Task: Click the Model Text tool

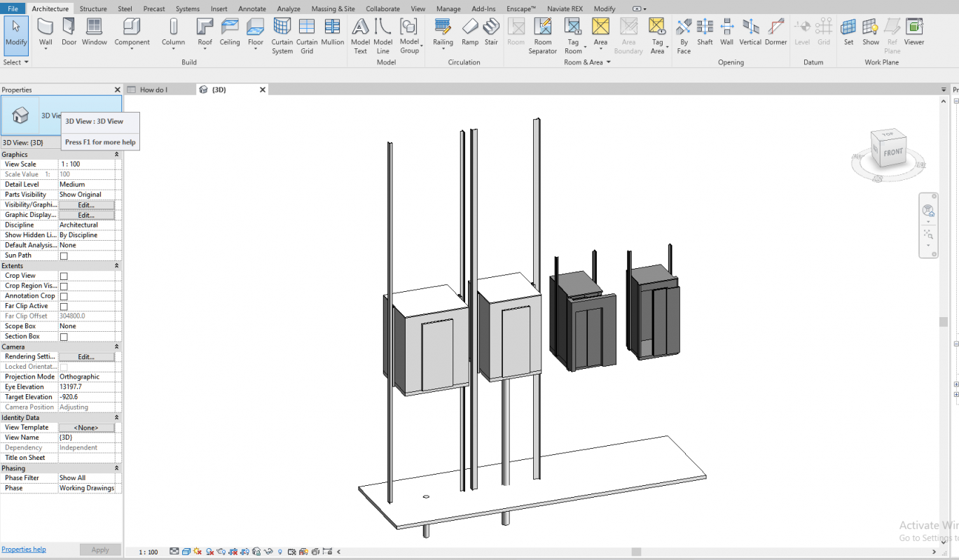Action: (360, 36)
